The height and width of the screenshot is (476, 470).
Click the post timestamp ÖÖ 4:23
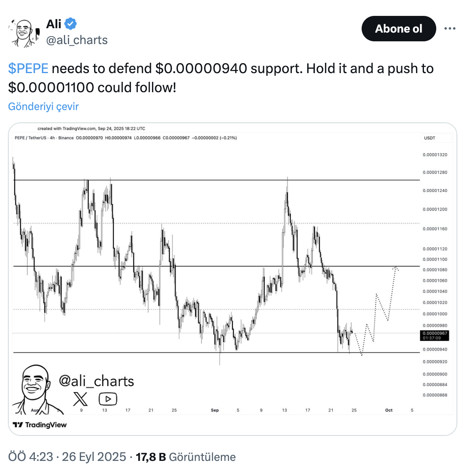(x=30, y=457)
